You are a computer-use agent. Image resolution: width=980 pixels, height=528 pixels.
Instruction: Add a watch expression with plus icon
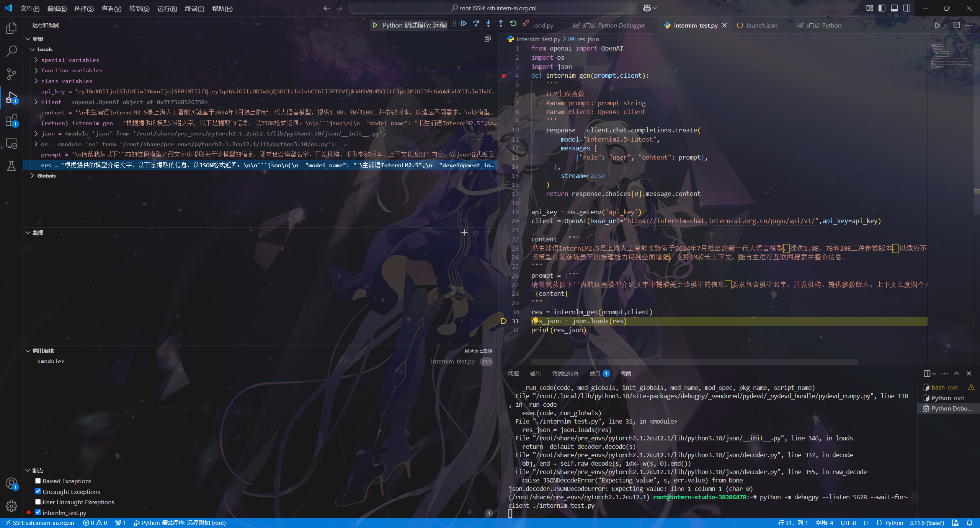[464, 232]
